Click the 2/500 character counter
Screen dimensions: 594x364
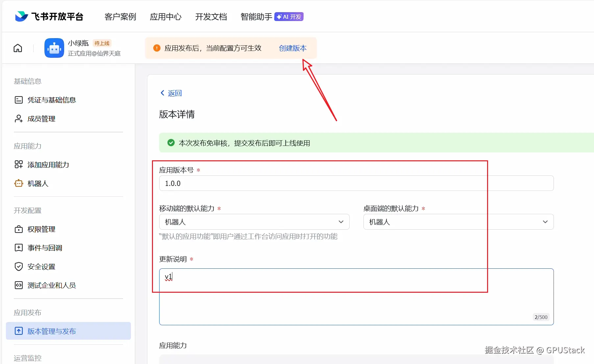coord(541,317)
